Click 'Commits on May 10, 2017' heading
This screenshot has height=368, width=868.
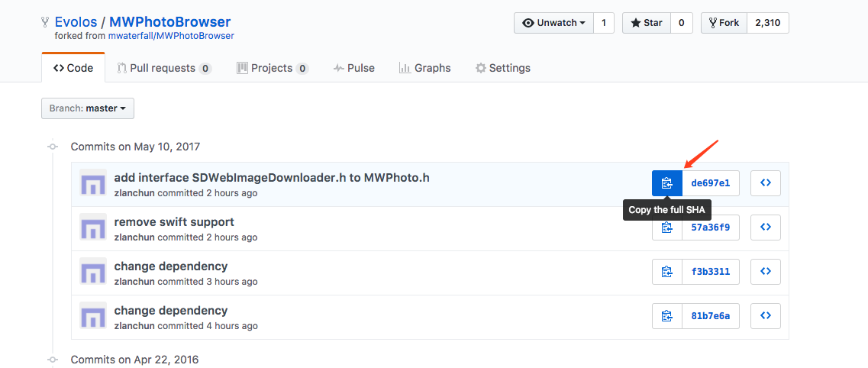tap(136, 147)
